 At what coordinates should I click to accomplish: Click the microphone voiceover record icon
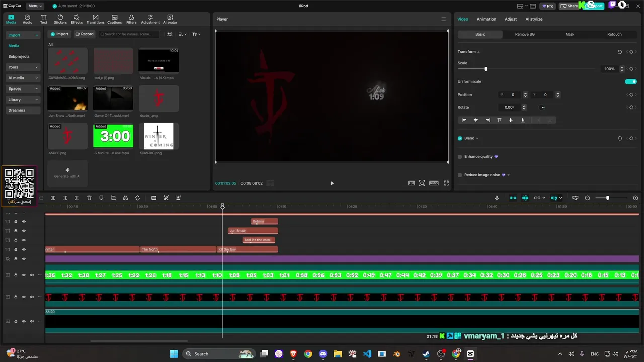(x=497, y=198)
